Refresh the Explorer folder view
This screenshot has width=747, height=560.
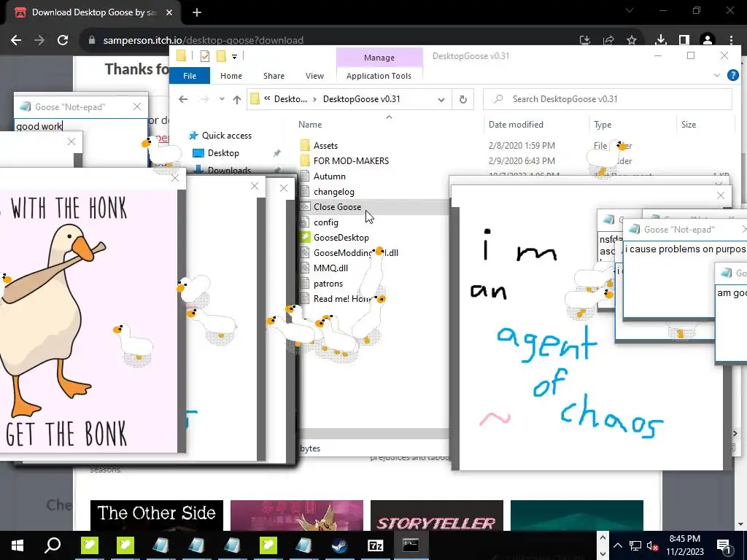(462, 99)
